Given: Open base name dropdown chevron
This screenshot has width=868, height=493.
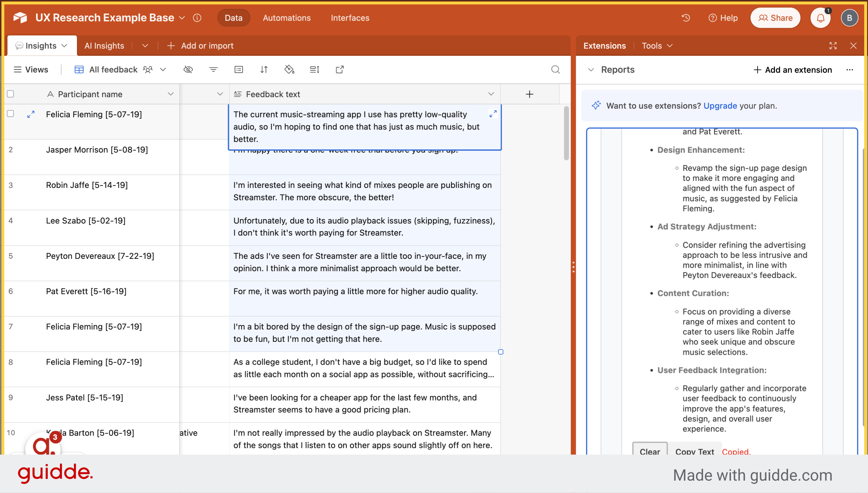Looking at the screenshot, I should click(x=182, y=18).
